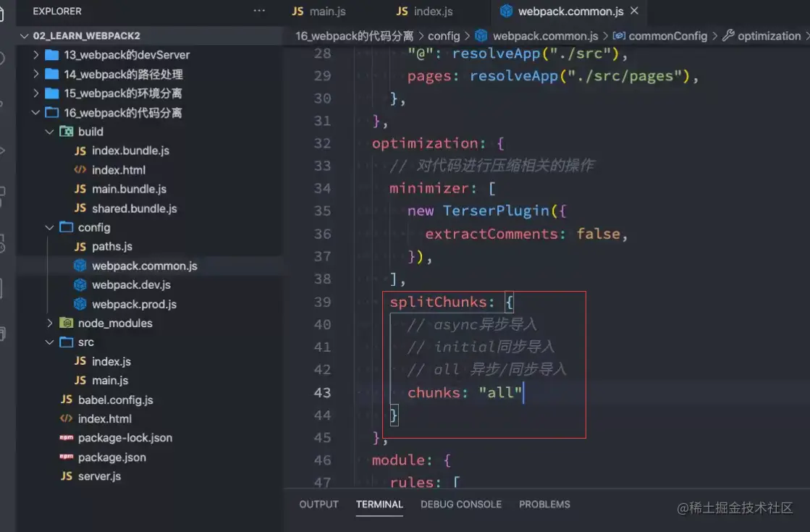The height and width of the screenshot is (532, 810).
Task: Click the npm icon beside package-lock.json
Action: [x=66, y=437]
